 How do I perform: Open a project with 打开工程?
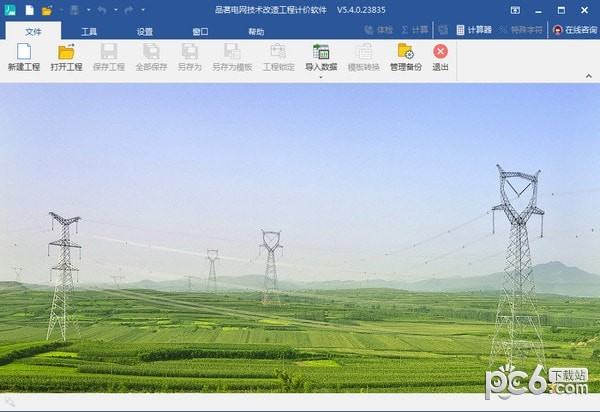[x=67, y=57]
